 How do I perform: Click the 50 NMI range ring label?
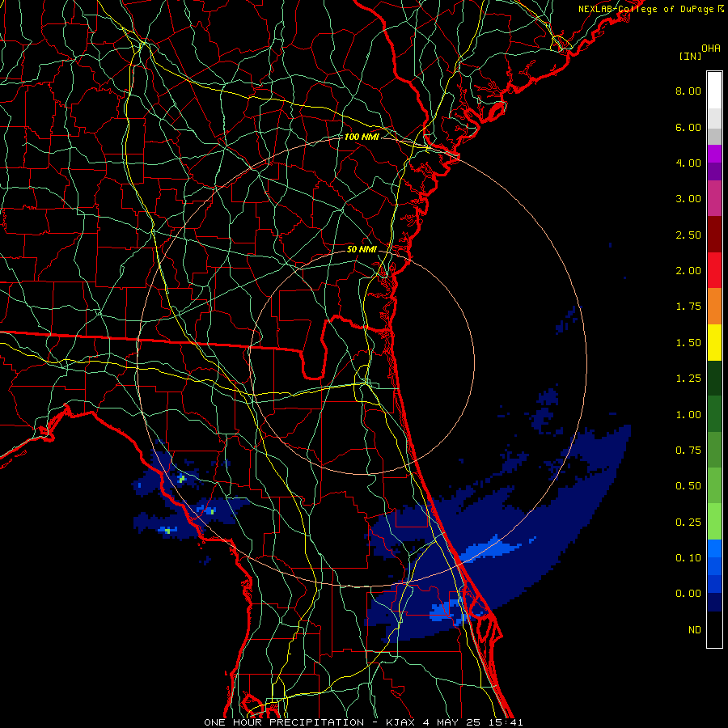pyautogui.click(x=362, y=249)
